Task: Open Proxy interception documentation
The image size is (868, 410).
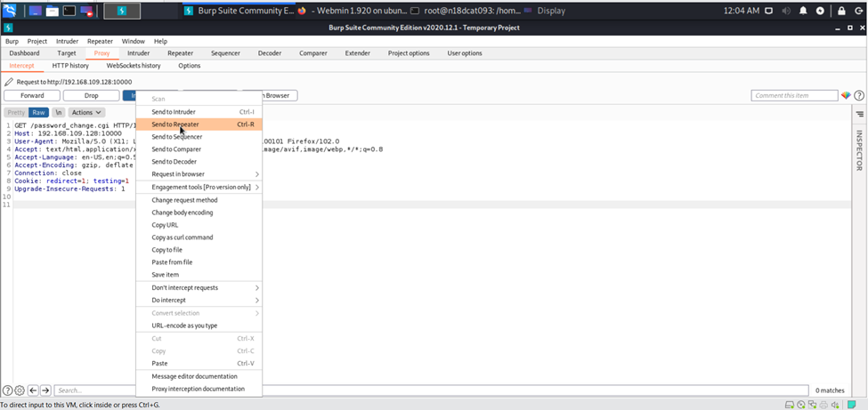Action: tap(199, 389)
